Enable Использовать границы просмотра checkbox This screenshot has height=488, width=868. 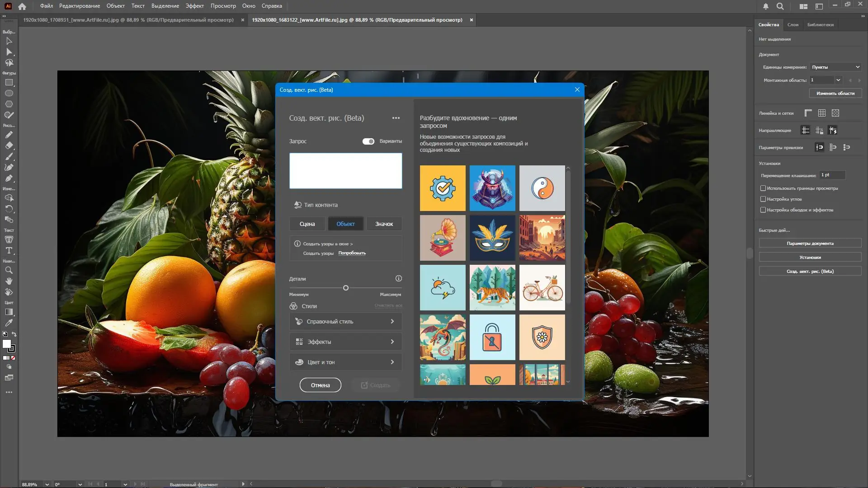click(x=764, y=188)
